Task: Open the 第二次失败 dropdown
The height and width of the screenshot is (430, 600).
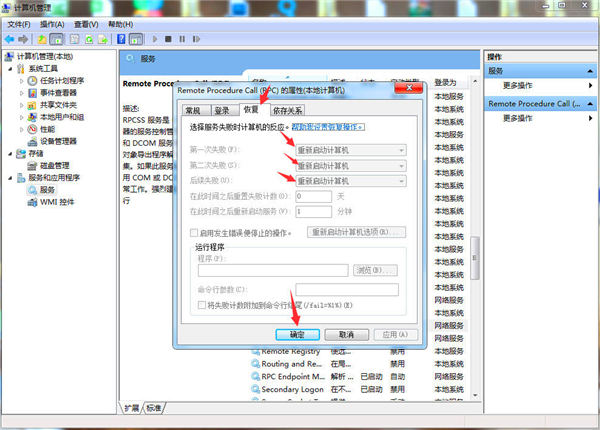Action: point(350,165)
